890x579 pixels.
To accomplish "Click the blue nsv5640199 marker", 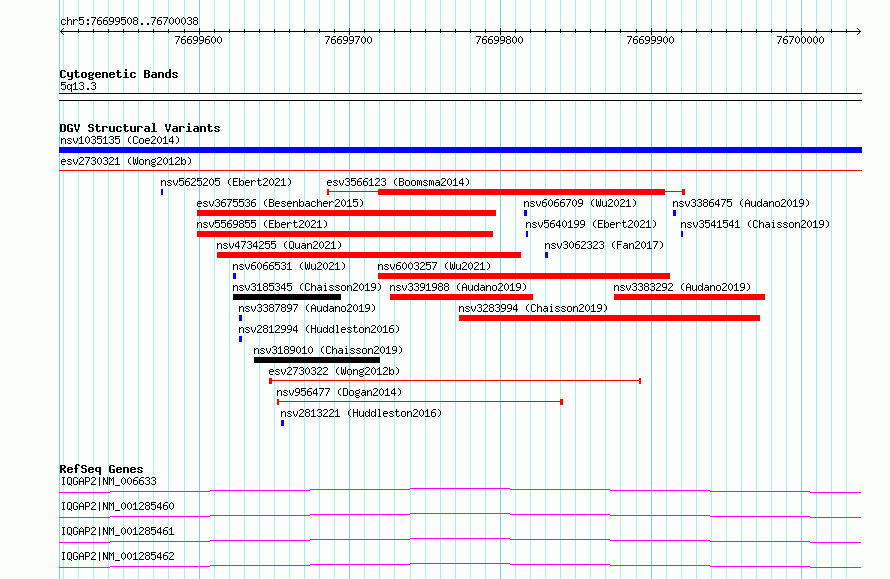I will click(x=527, y=234).
